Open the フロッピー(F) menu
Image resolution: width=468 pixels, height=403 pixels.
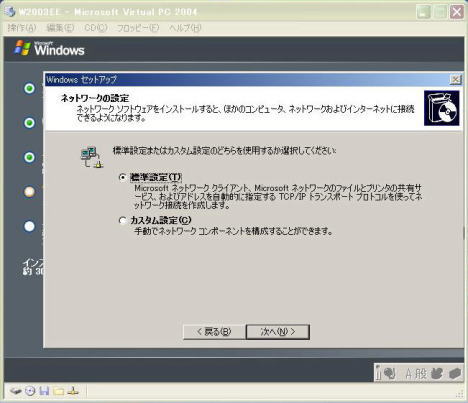(x=138, y=28)
